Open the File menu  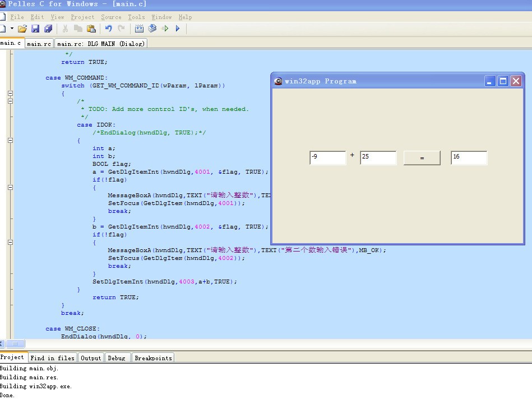(17, 17)
